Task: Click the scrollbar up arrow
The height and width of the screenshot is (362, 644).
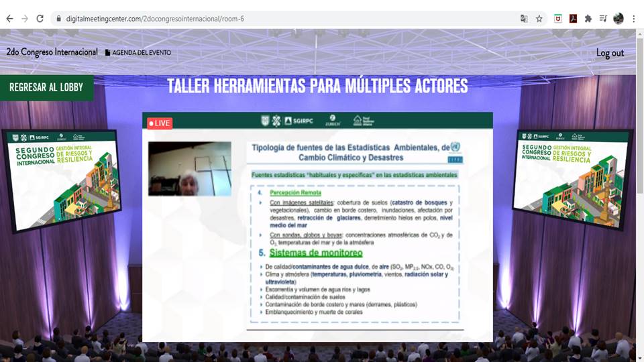Action: coord(640,33)
